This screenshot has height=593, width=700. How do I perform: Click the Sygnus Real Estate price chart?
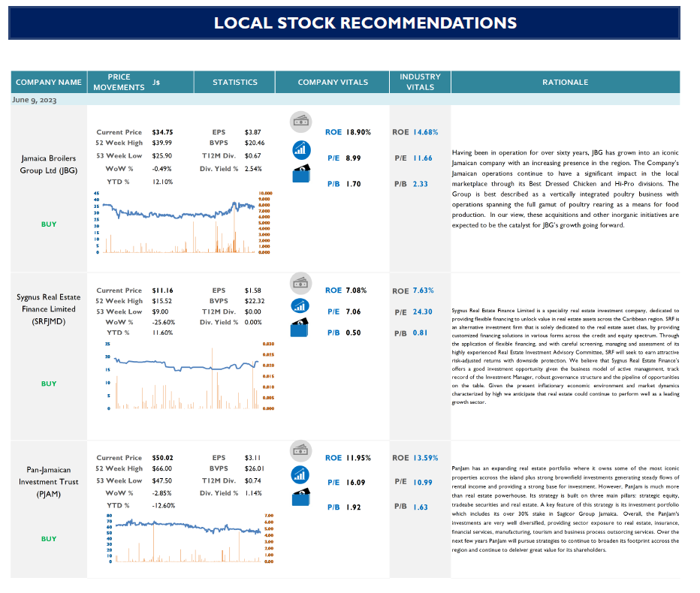tap(189, 376)
